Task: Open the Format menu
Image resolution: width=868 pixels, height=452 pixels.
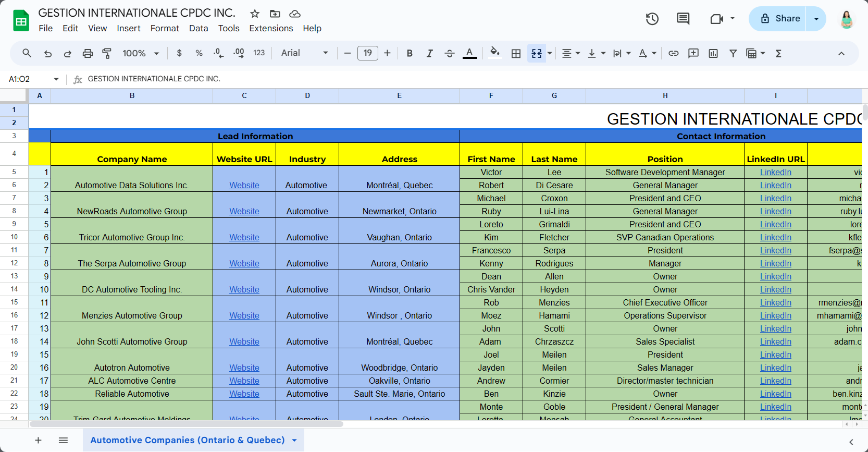Action: click(165, 28)
